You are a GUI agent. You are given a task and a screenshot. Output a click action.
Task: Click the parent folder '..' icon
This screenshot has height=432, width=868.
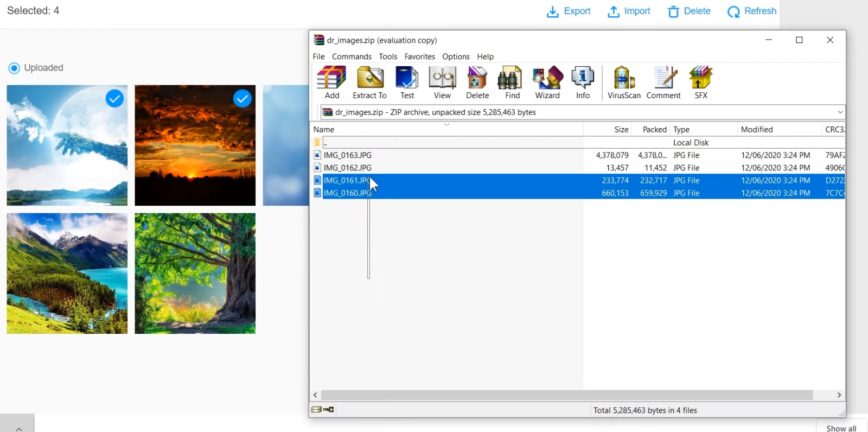tap(317, 142)
